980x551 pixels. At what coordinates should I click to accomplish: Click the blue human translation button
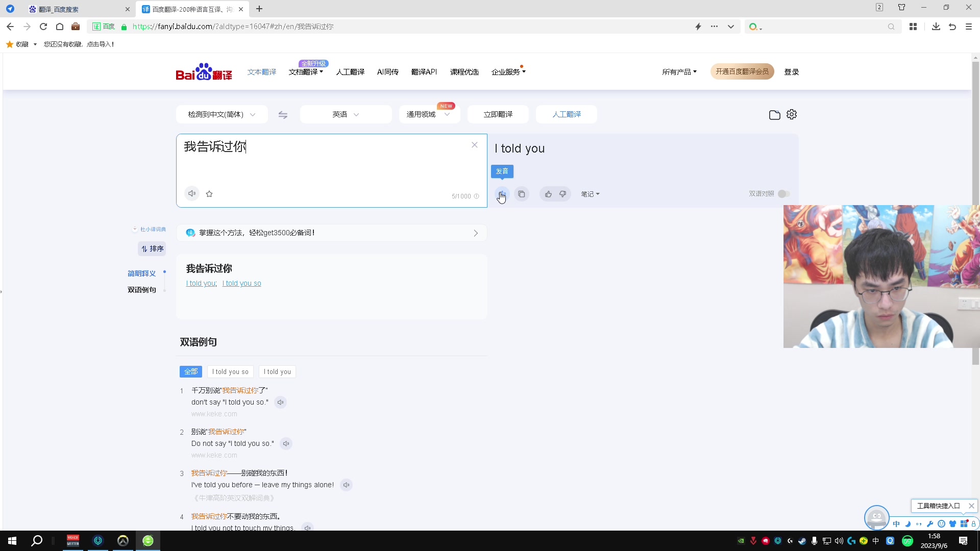tap(567, 114)
